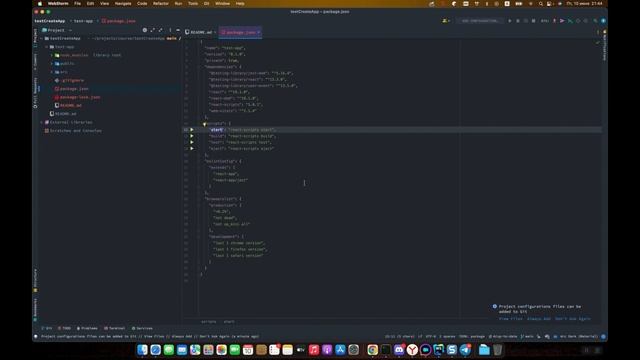
Task: Run the "build" script via gutter arrow
Action: click(192, 136)
